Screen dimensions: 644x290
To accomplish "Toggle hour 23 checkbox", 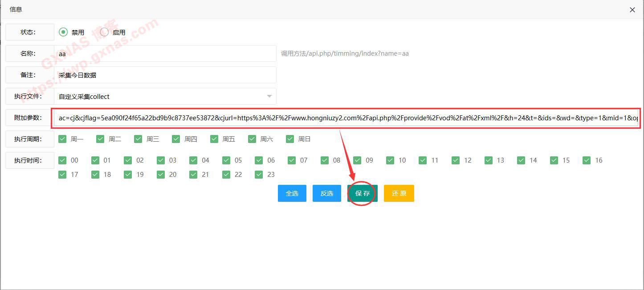I will pyautogui.click(x=259, y=175).
